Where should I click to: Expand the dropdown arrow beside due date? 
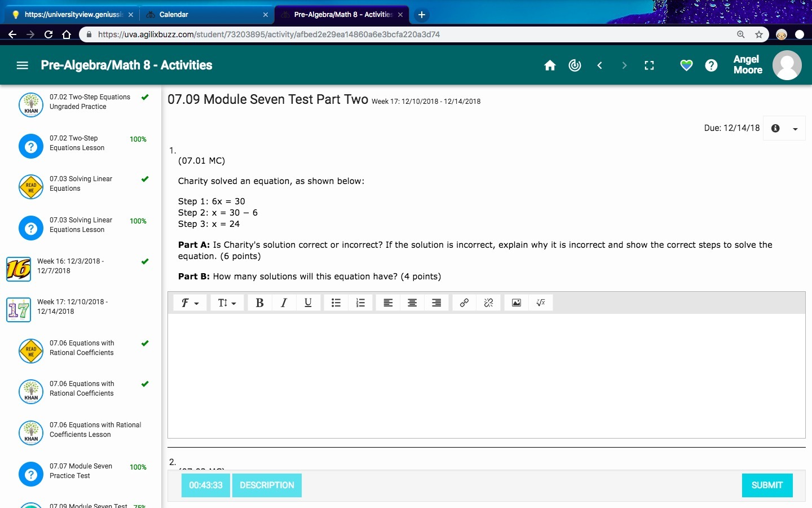coord(795,129)
